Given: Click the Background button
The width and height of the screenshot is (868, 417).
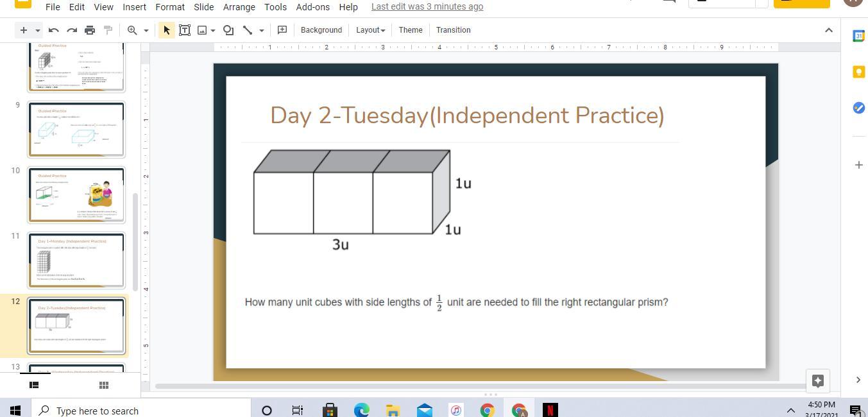Looking at the screenshot, I should pos(321,30).
